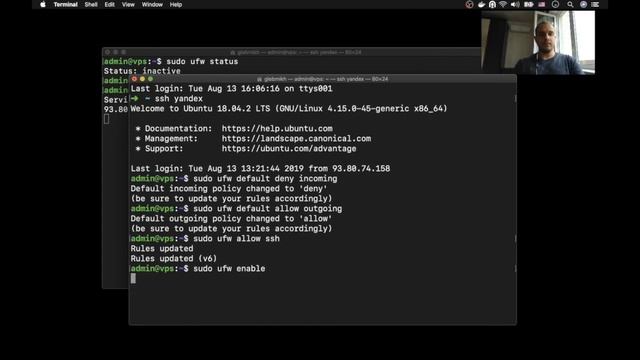Open the Terminal application menu
Image resolution: width=640 pixels, height=360 pixels.
(65, 4)
